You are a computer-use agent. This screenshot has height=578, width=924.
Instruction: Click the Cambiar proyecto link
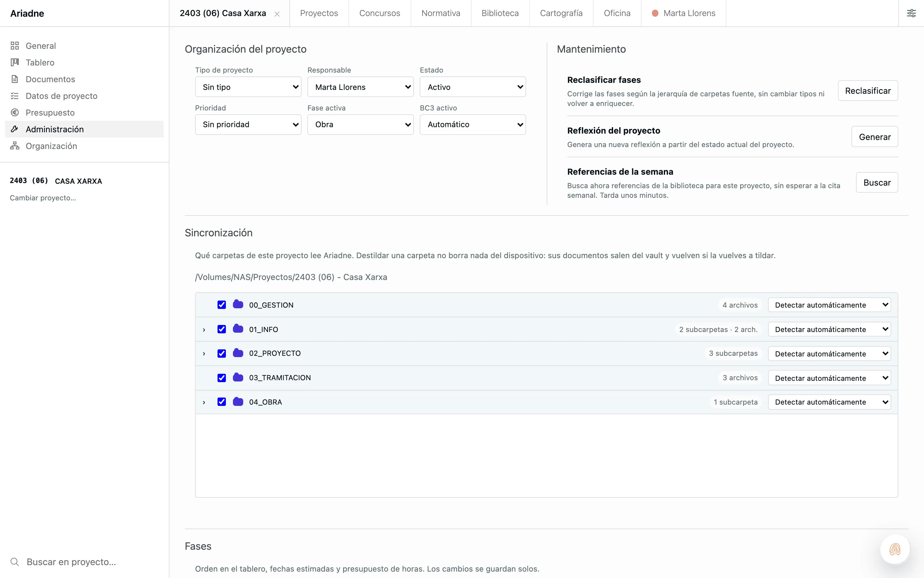[43, 197]
